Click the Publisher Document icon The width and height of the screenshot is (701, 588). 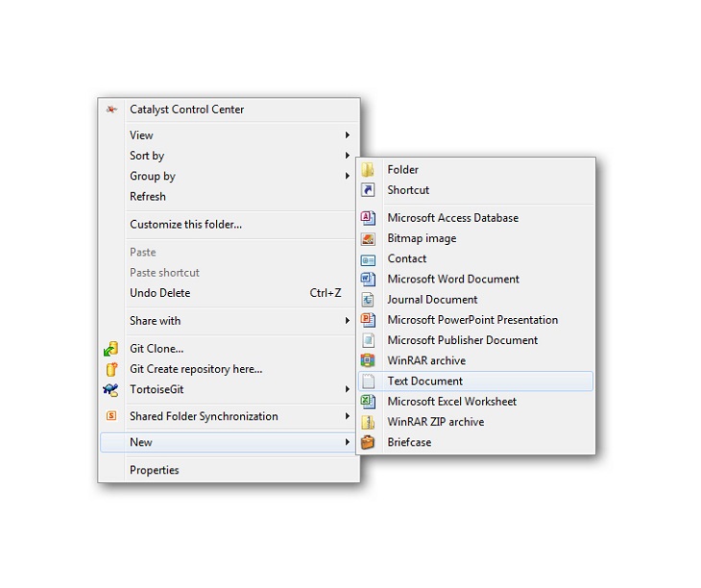click(368, 341)
